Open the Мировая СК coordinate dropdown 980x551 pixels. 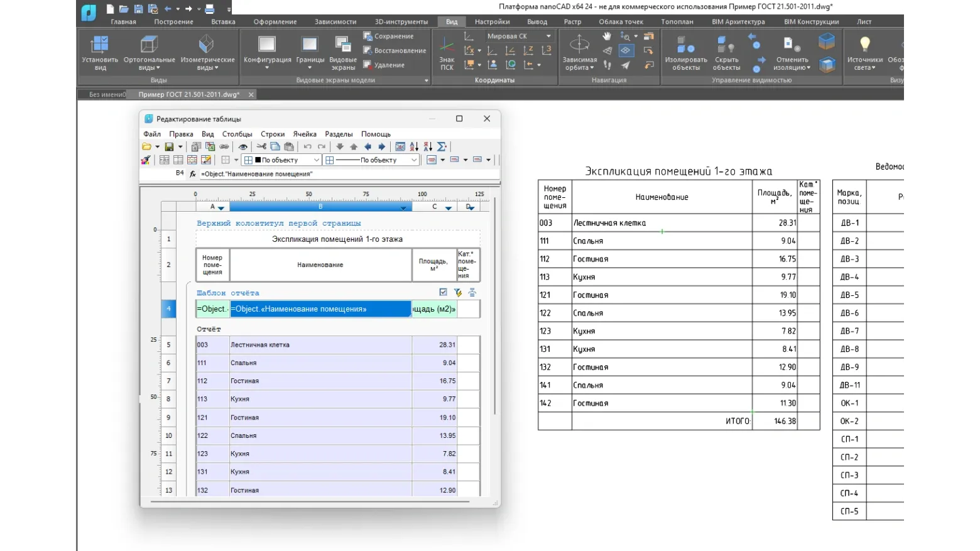click(519, 36)
